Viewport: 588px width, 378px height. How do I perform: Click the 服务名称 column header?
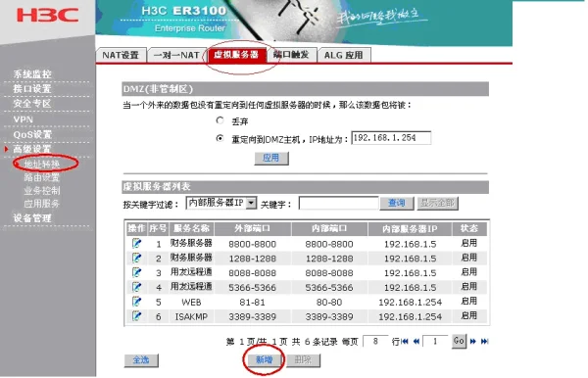coord(191,228)
